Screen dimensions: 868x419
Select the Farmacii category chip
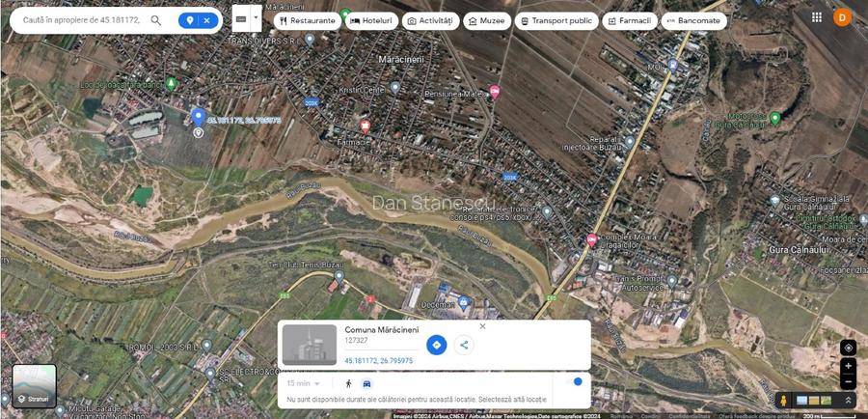coord(629,20)
